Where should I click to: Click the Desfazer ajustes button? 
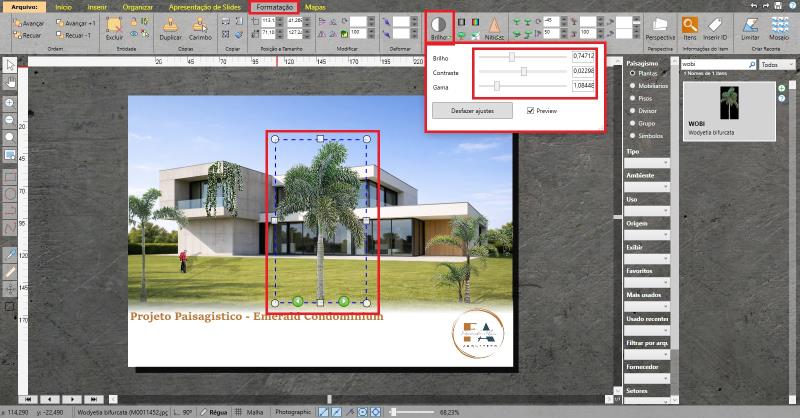[471, 110]
